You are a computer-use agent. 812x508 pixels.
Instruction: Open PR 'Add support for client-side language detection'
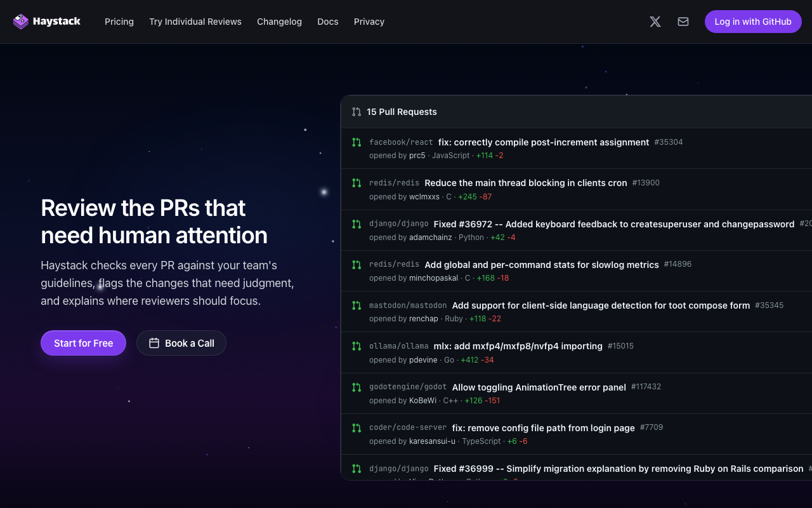click(x=601, y=305)
